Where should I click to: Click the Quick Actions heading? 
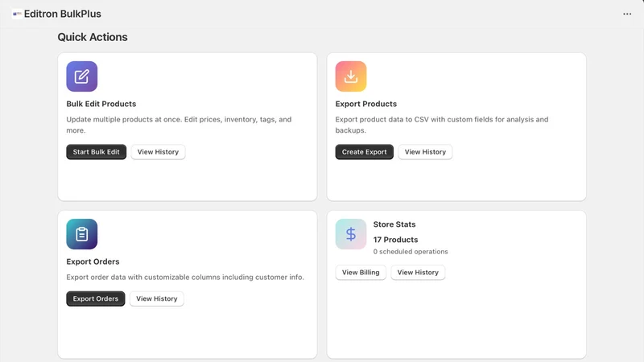pos(93,37)
